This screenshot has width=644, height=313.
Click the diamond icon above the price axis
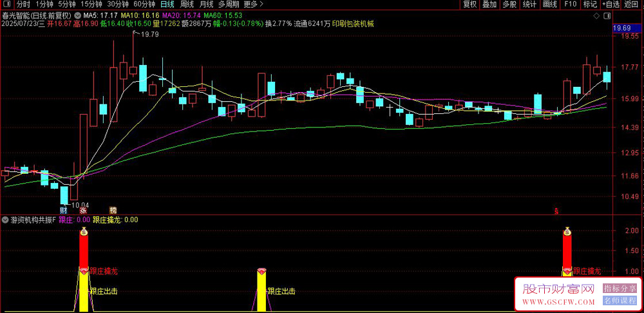(596, 15)
